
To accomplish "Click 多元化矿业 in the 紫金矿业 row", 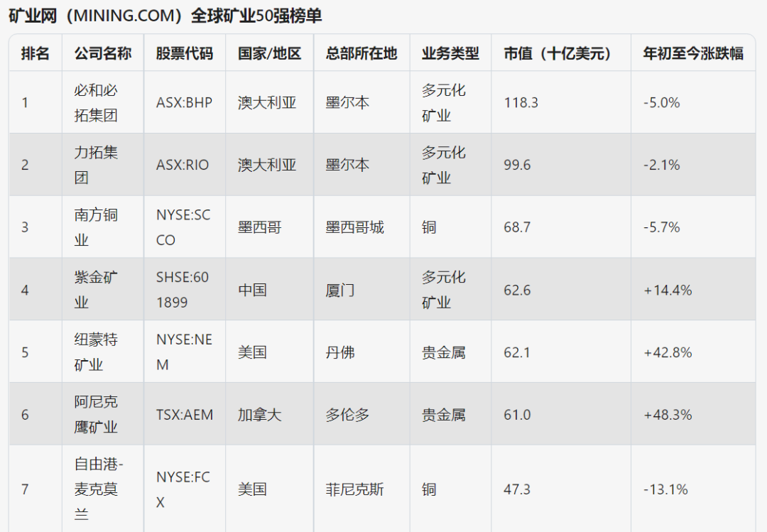I will [x=444, y=290].
